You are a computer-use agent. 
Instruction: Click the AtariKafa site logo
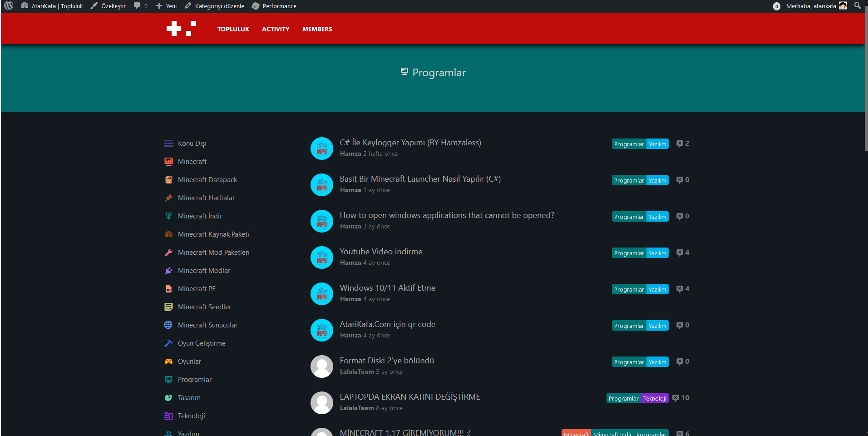coord(181,29)
